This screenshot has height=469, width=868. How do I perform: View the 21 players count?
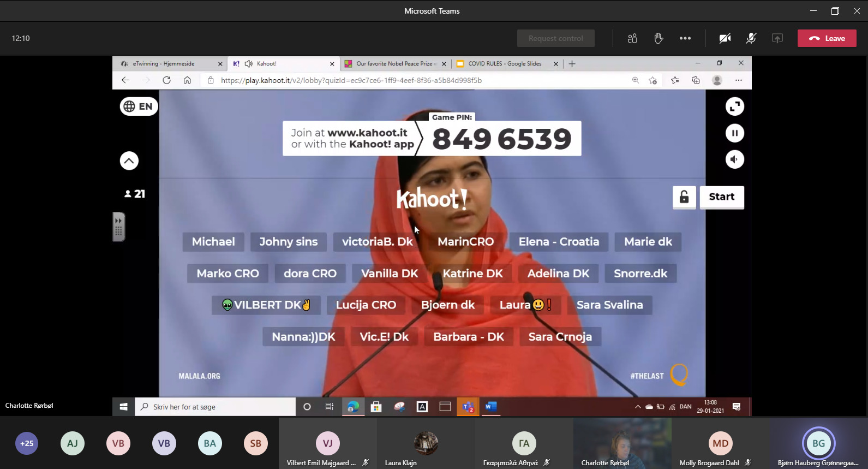click(x=135, y=194)
